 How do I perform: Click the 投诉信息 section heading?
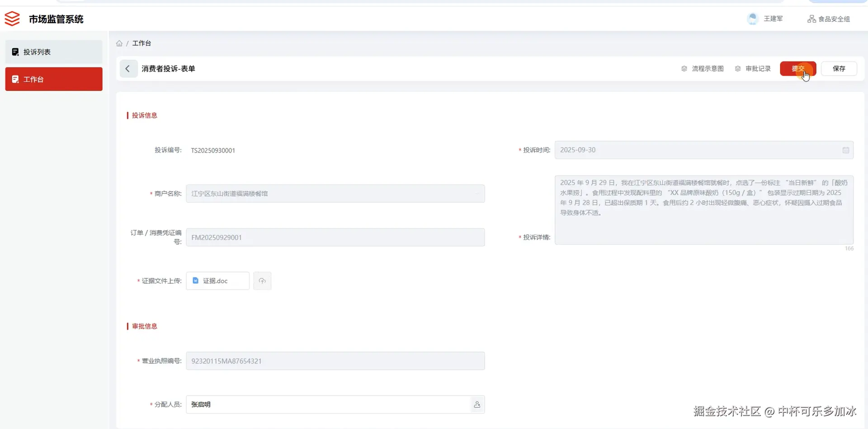pyautogui.click(x=144, y=115)
